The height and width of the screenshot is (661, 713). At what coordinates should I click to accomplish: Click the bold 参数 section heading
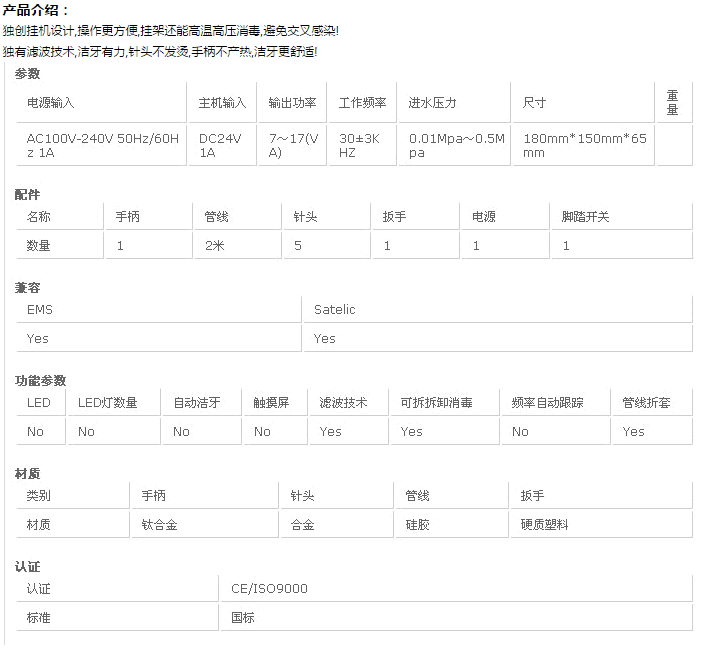(27, 74)
